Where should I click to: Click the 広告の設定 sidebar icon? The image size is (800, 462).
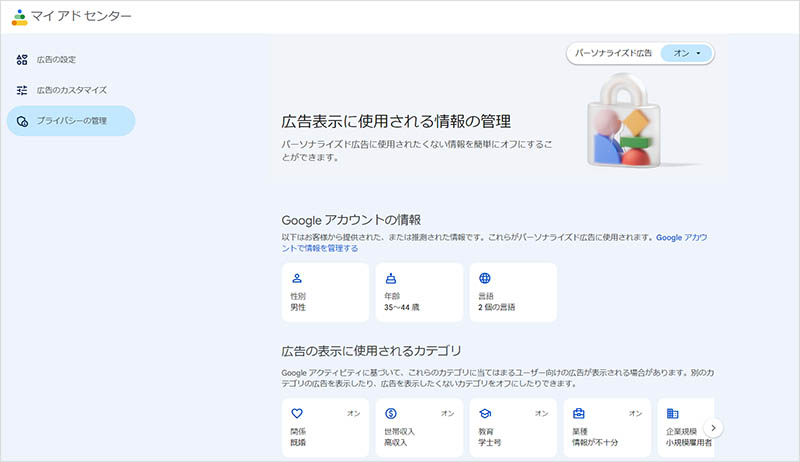tap(22, 60)
